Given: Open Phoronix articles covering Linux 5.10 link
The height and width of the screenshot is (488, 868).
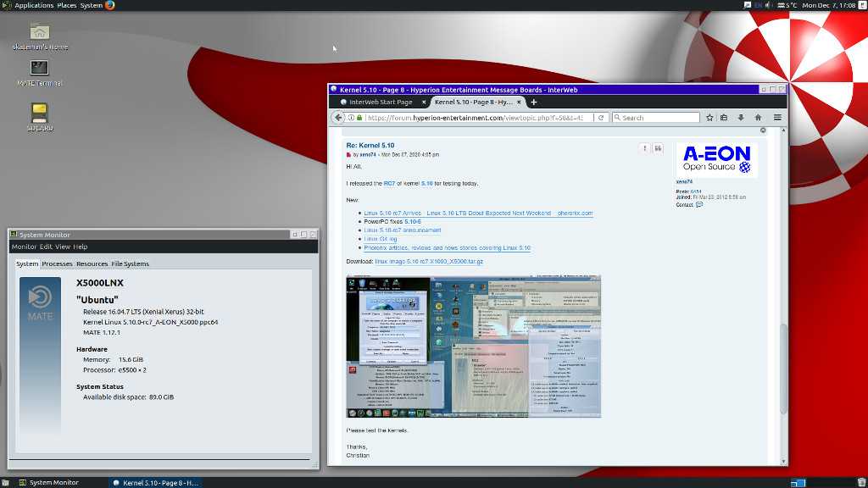Looking at the screenshot, I should pos(447,248).
